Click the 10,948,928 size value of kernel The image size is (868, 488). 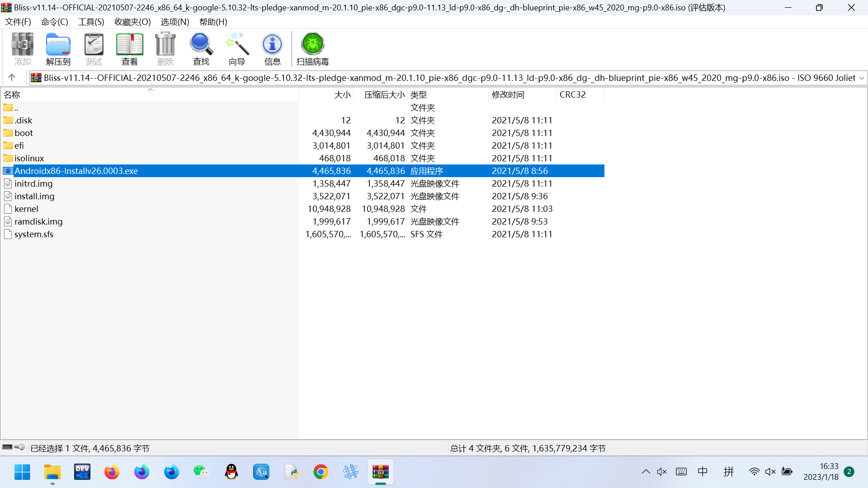[329, 209]
